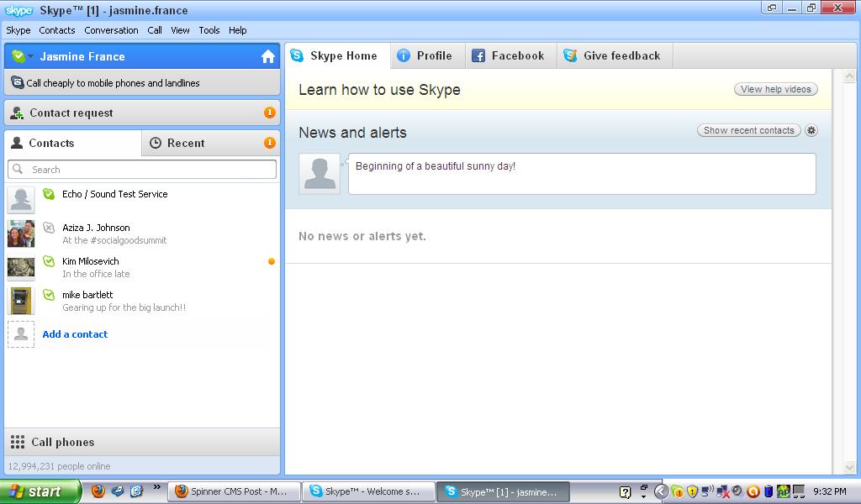This screenshot has width=861, height=504.
Task: Click the Home icon beside Jasmine France
Action: point(268,56)
